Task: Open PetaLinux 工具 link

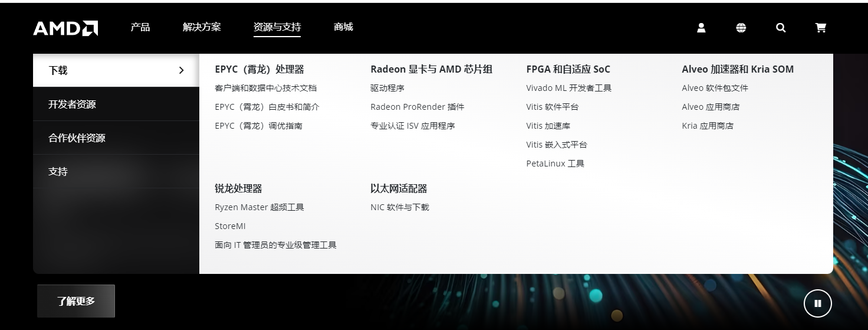Action: click(555, 164)
